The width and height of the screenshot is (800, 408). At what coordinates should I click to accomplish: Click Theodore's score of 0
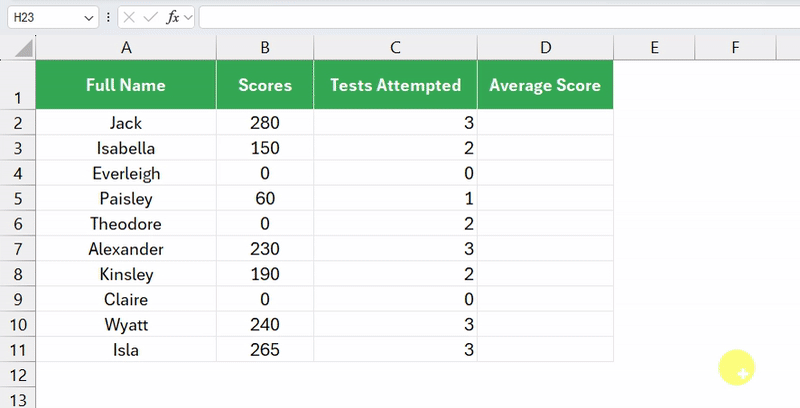pyautogui.click(x=265, y=224)
